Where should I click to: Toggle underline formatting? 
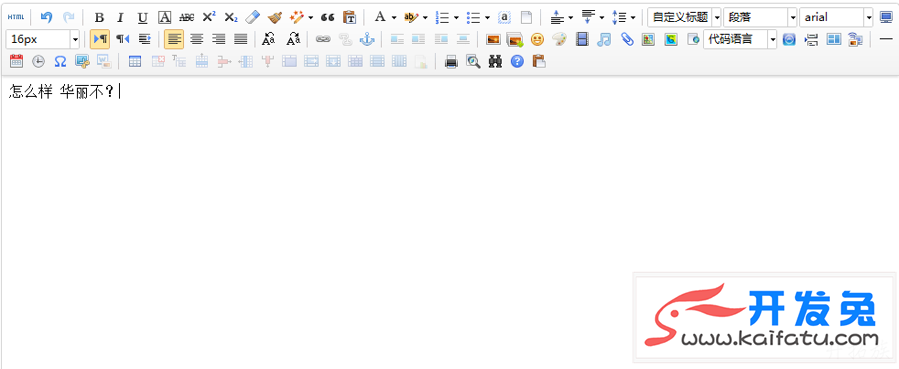click(143, 17)
